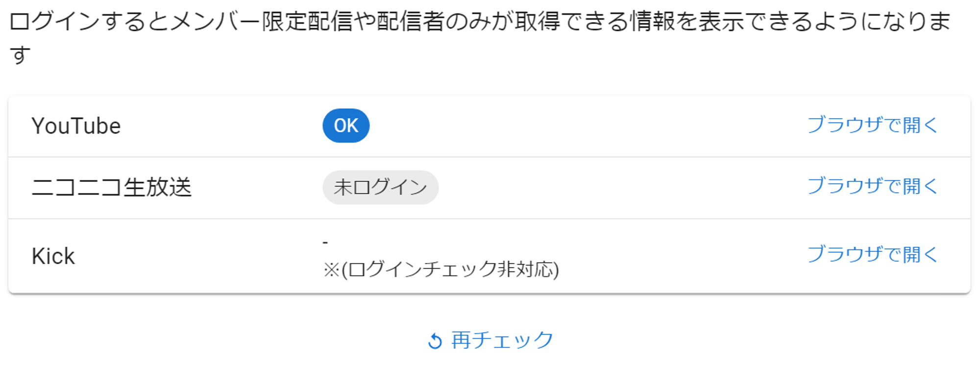Click the grey 未ログイン status chip
The height and width of the screenshot is (368, 980).
tap(380, 187)
